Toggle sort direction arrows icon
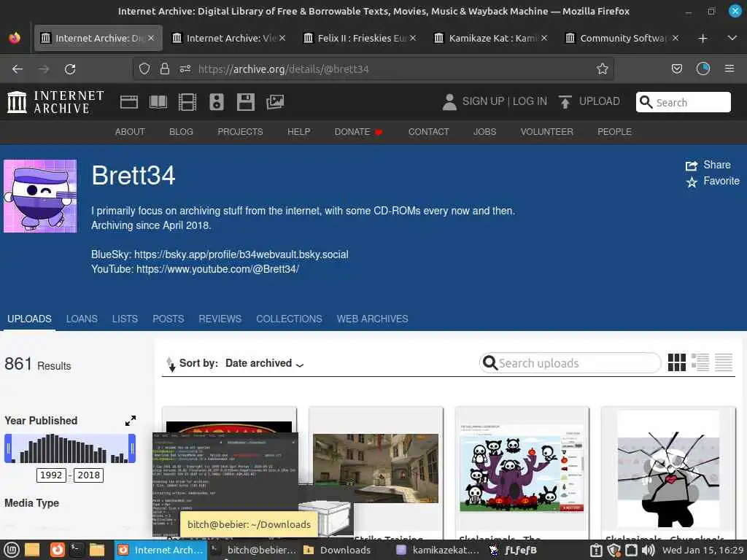Screen dimensions: 747x560 pos(171,364)
